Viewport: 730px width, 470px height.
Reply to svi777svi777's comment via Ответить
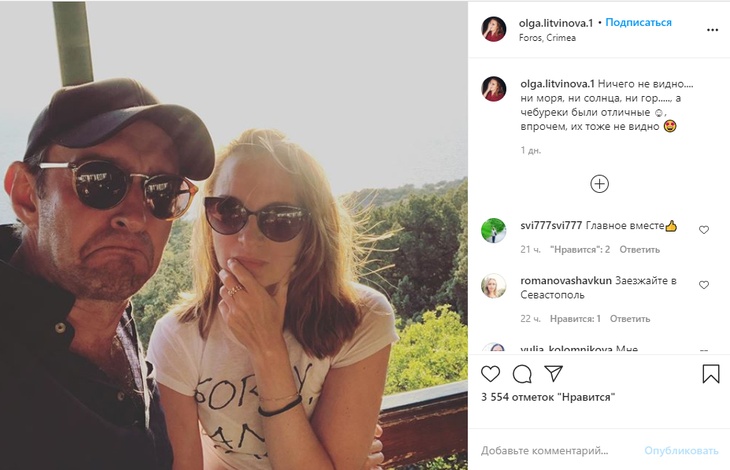(639, 249)
